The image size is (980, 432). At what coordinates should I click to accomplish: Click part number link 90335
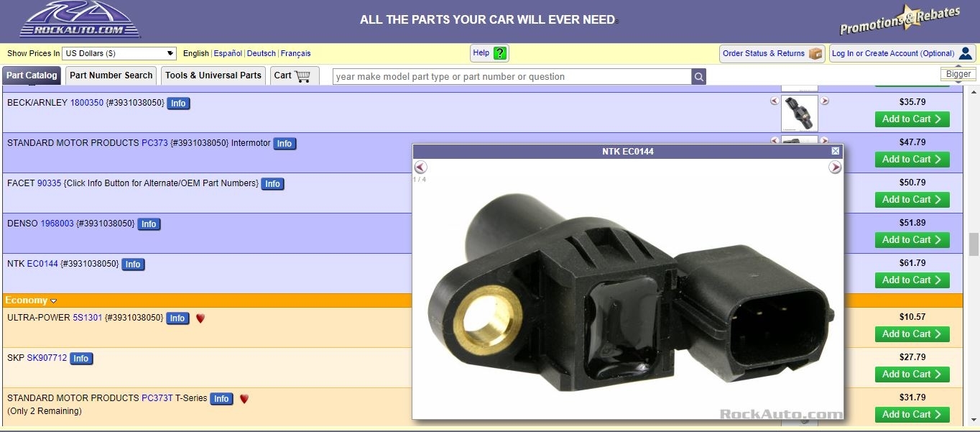click(x=50, y=183)
